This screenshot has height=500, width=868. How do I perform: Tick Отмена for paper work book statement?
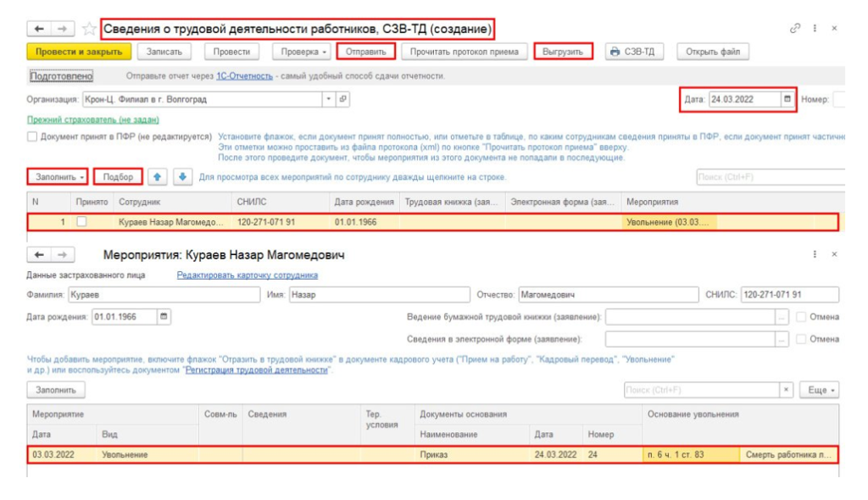[x=802, y=317]
